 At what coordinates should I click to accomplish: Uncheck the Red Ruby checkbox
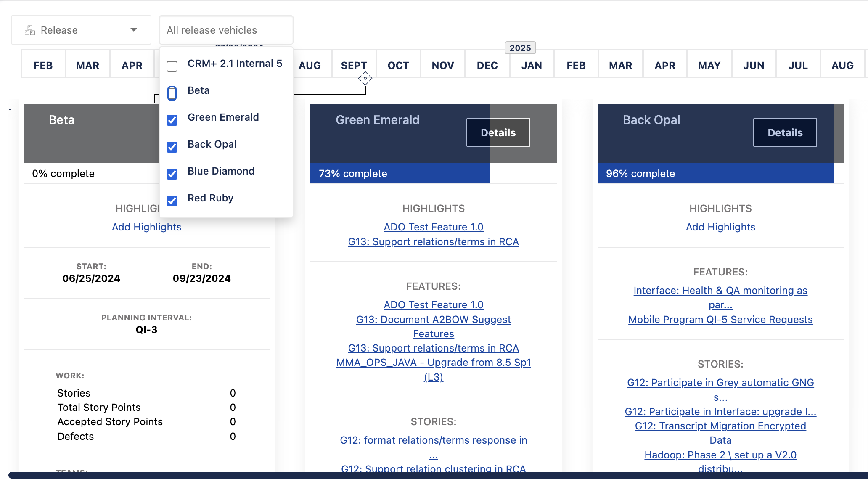172,201
